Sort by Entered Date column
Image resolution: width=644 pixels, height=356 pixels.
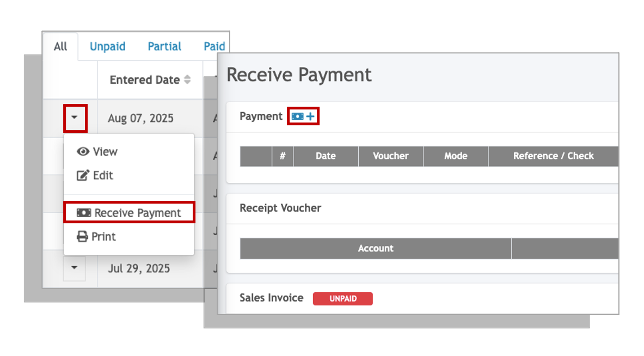click(x=187, y=79)
